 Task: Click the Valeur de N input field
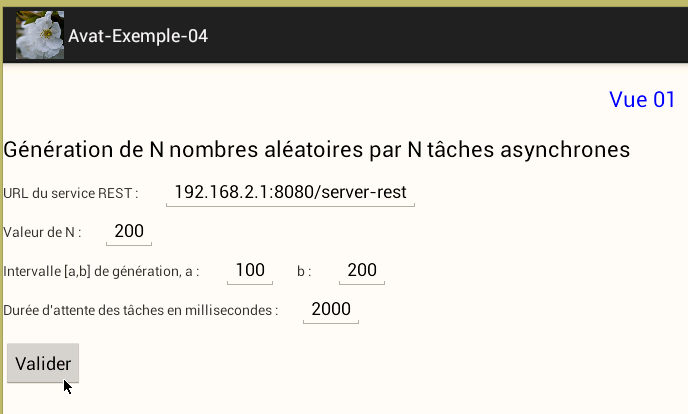click(129, 232)
